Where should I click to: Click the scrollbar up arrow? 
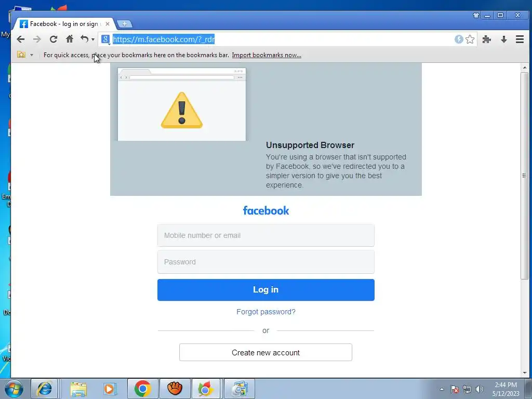coord(525,68)
